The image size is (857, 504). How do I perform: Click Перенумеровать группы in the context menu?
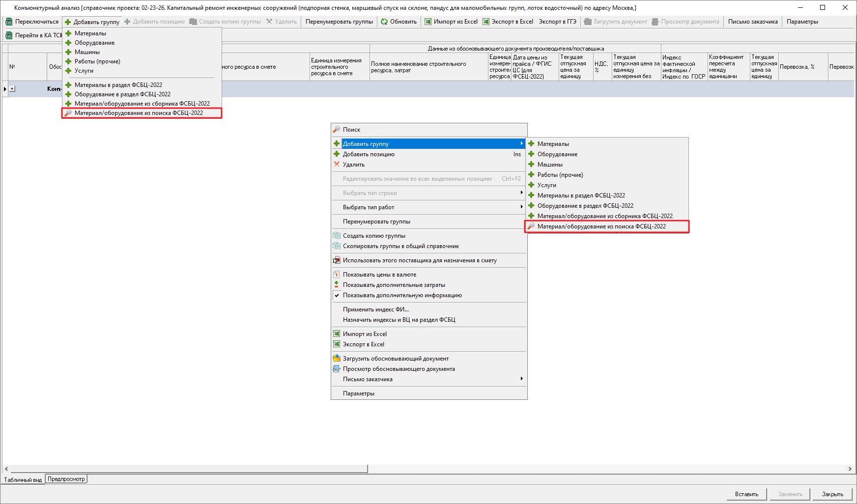[x=429, y=222]
